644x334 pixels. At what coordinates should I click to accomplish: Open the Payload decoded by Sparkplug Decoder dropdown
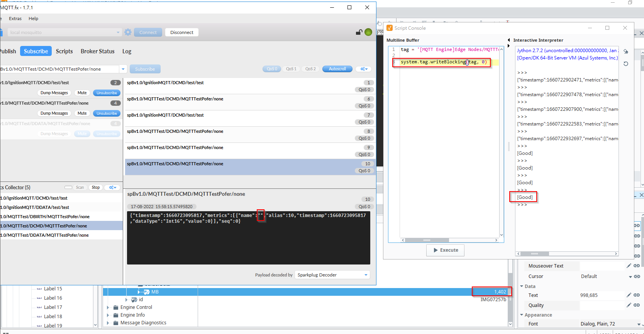coord(332,275)
